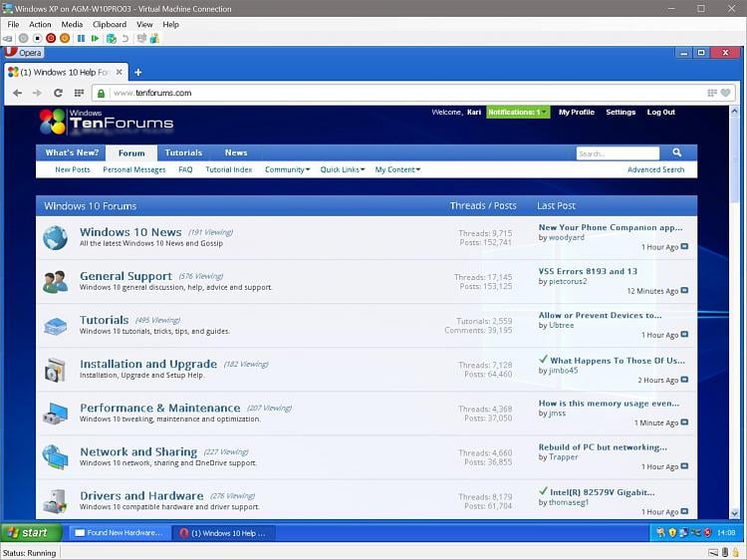Bookmark the page with heart icon
Screen dimensions: 747x560
pos(725,93)
